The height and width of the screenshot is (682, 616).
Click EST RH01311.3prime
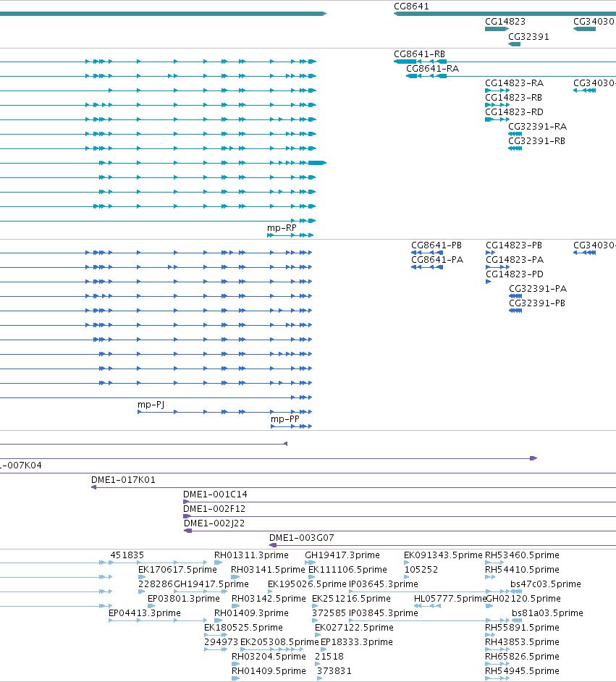[x=251, y=555]
